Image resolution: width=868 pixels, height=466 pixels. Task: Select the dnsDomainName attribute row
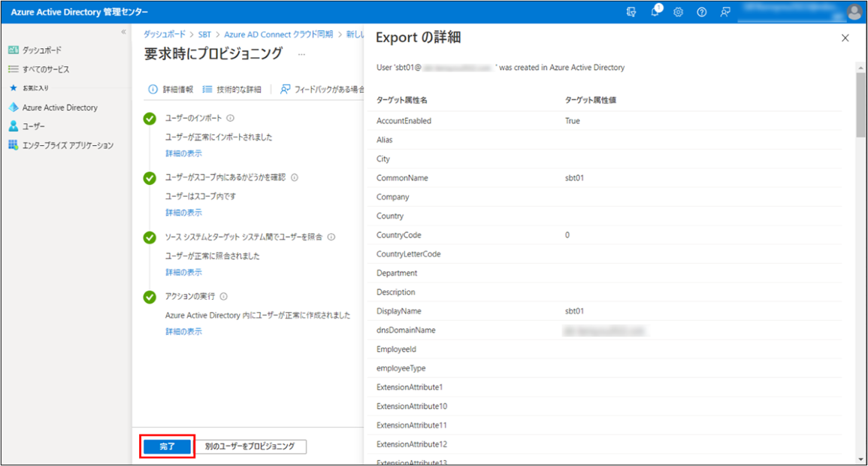point(604,330)
